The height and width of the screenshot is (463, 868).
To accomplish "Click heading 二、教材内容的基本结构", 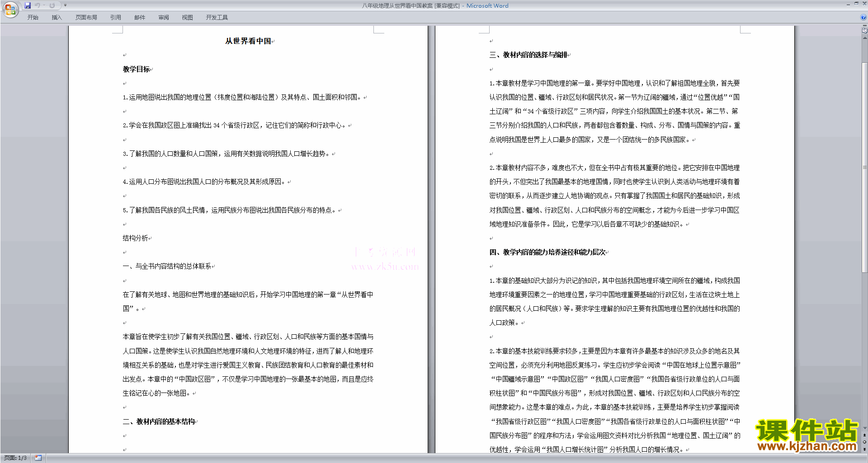I will (x=159, y=421).
